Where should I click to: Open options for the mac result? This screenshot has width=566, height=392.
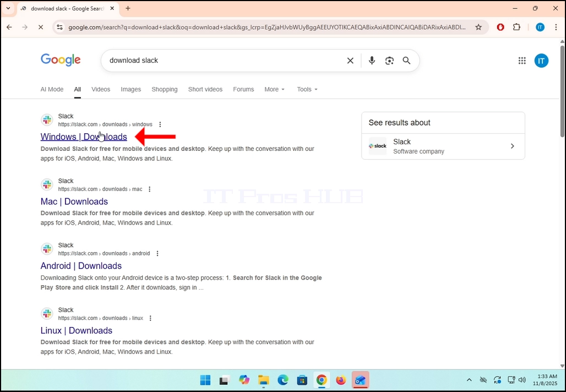[149, 189]
